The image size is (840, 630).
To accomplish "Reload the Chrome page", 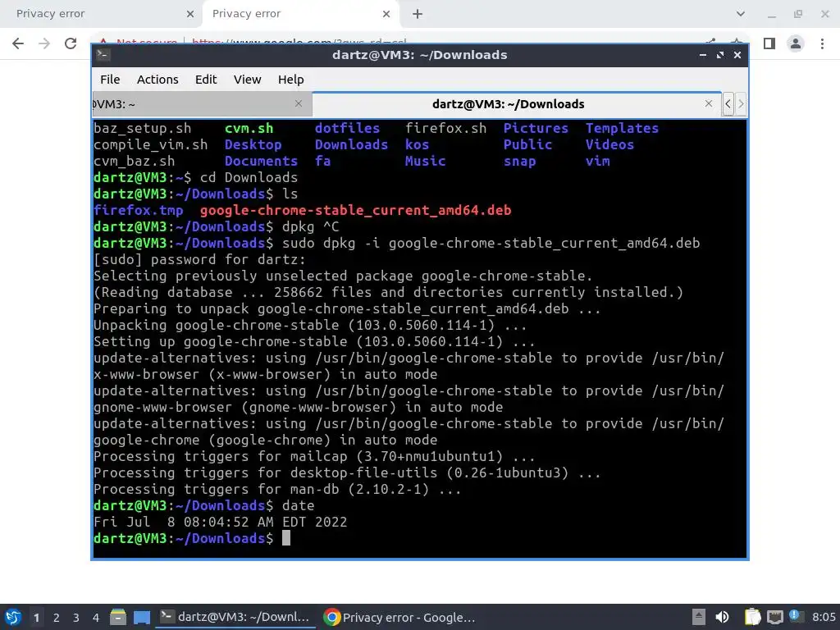I will [71, 43].
